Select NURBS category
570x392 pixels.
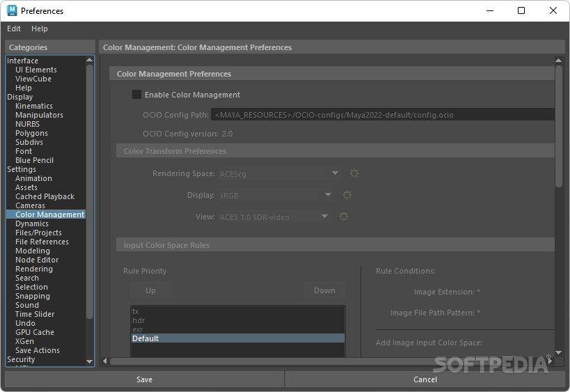click(x=27, y=124)
